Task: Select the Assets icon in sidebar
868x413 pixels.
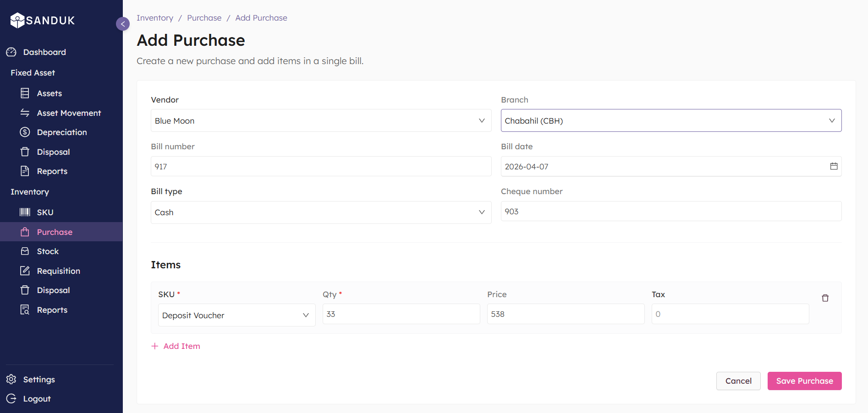Action: 25,93
